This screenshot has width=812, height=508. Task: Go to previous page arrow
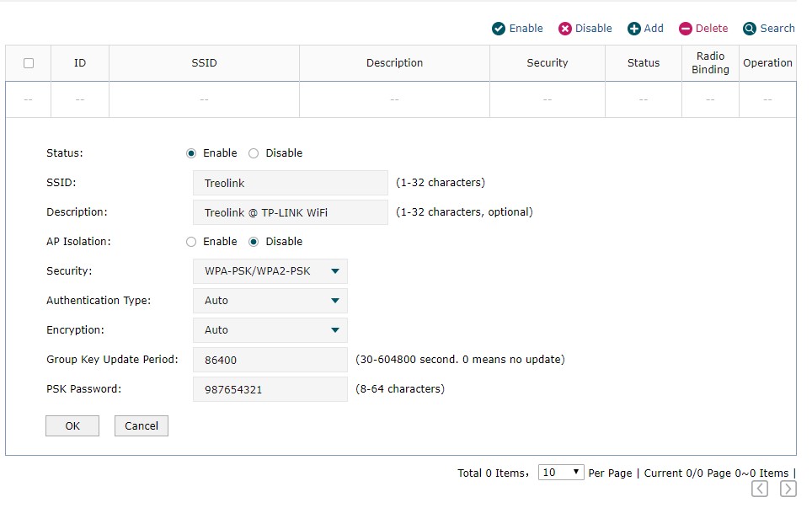(760, 489)
